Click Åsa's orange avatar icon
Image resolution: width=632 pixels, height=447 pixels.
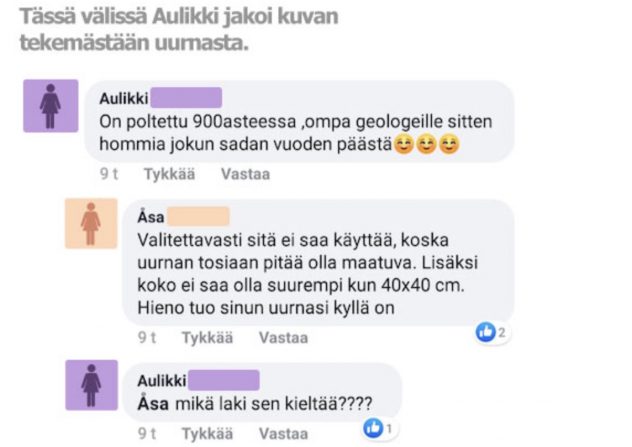[91, 223]
